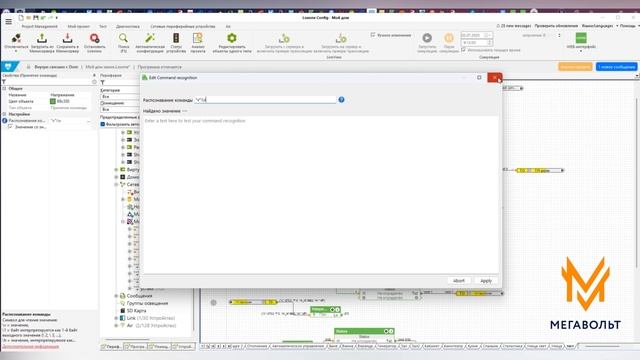Image resolution: width=640 pixels, height=360 pixels.
Task: Stop the scheme with red icon
Action: click(94, 38)
